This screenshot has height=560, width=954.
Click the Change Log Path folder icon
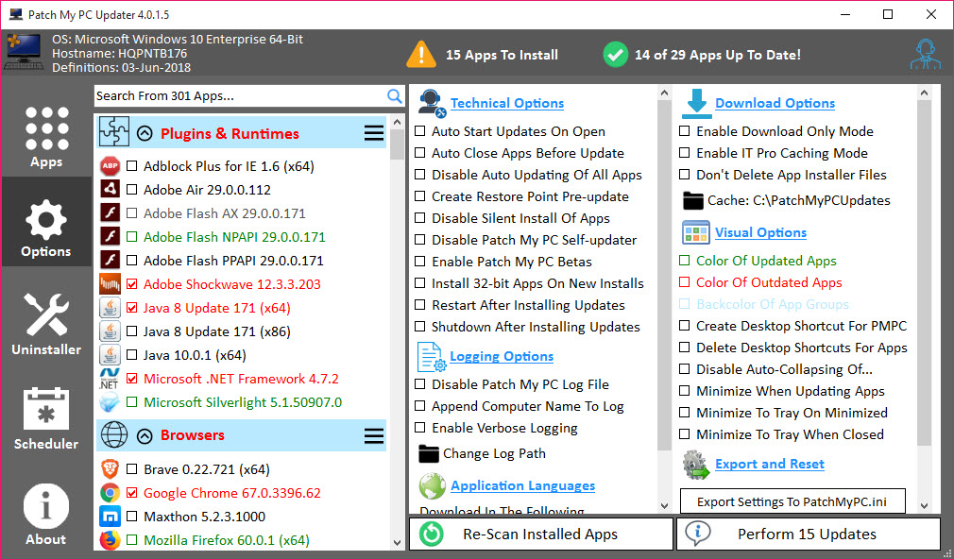pos(429,453)
